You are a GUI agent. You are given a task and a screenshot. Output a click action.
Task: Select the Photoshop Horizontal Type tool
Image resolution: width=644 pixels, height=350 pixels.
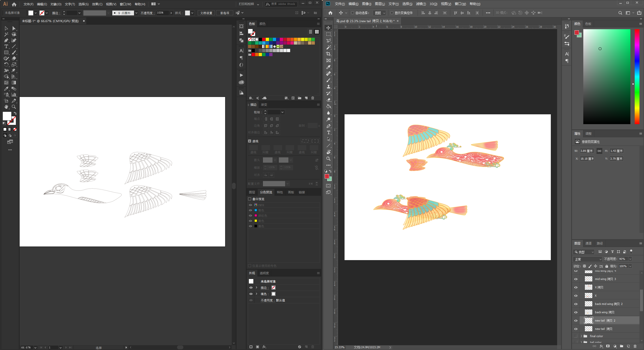[x=328, y=133]
